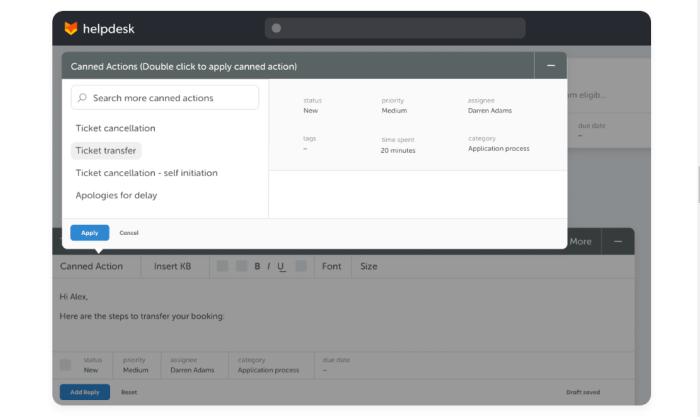Collapse the Canned Actions dialog

(x=551, y=66)
